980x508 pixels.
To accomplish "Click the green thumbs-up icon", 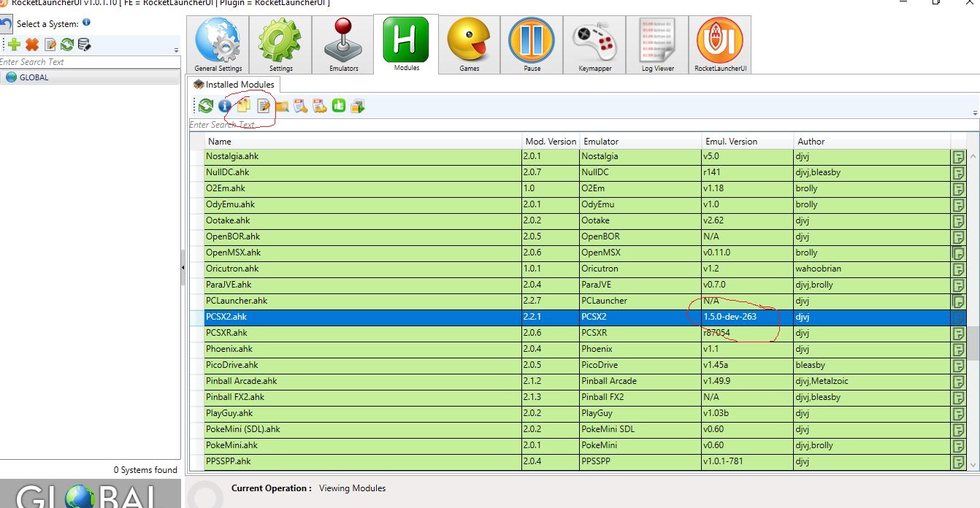I will point(338,107).
